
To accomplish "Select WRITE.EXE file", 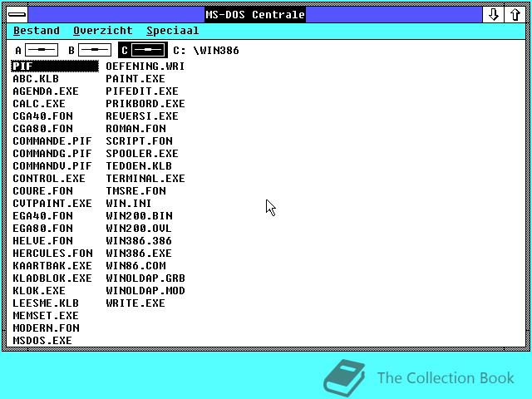I will [x=135, y=303].
